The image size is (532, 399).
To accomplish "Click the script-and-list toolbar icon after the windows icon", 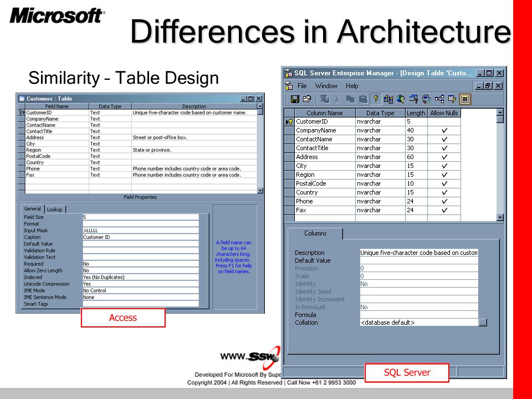I will point(427,99).
